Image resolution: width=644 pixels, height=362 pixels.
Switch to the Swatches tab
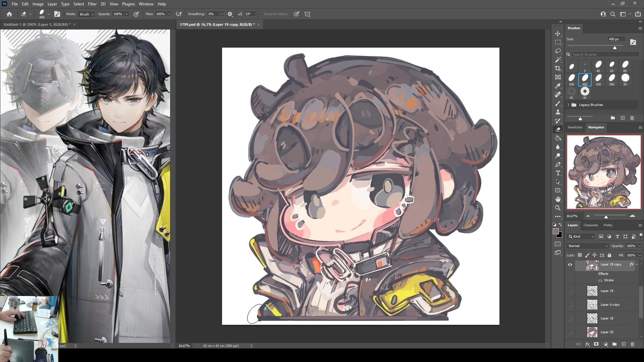[575, 127]
